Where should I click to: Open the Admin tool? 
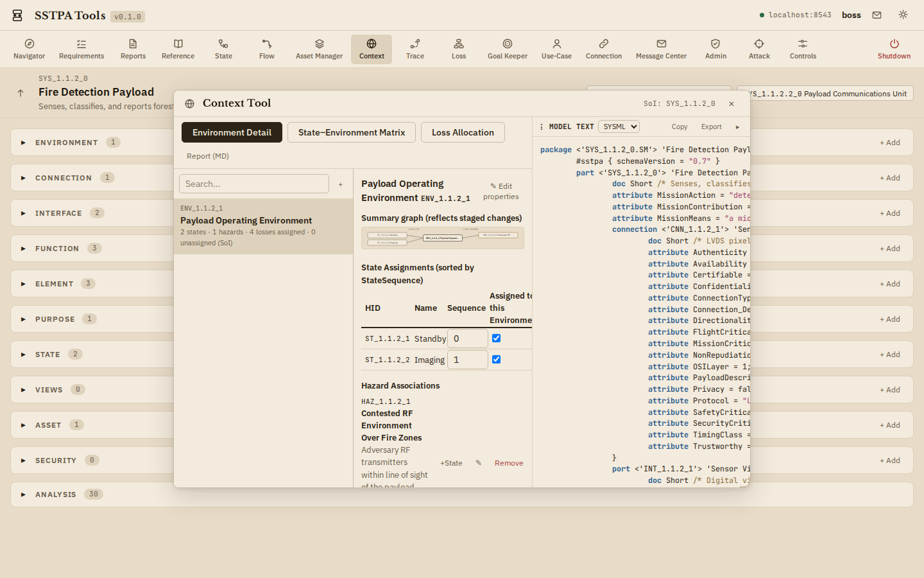click(715, 49)
